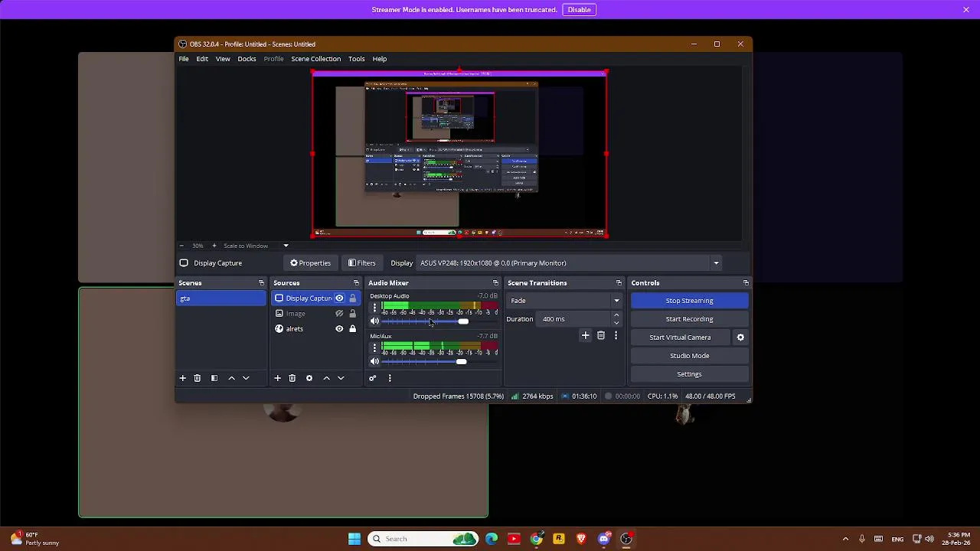This screenshot has width=980, height=551.
Task: Unlock the Display Capture source lock
Action: point(352,298)
